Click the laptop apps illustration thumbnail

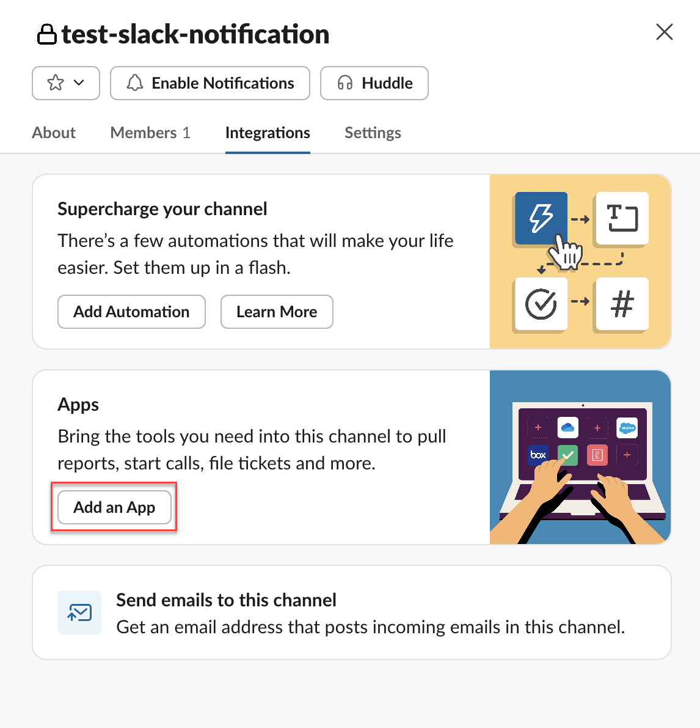(x=580, y=457)
